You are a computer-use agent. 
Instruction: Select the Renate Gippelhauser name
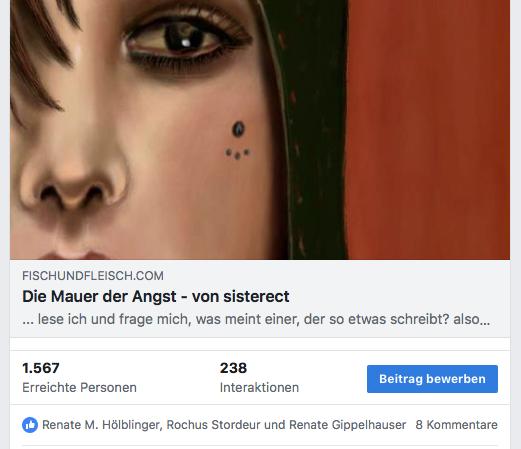coord(347,425)
